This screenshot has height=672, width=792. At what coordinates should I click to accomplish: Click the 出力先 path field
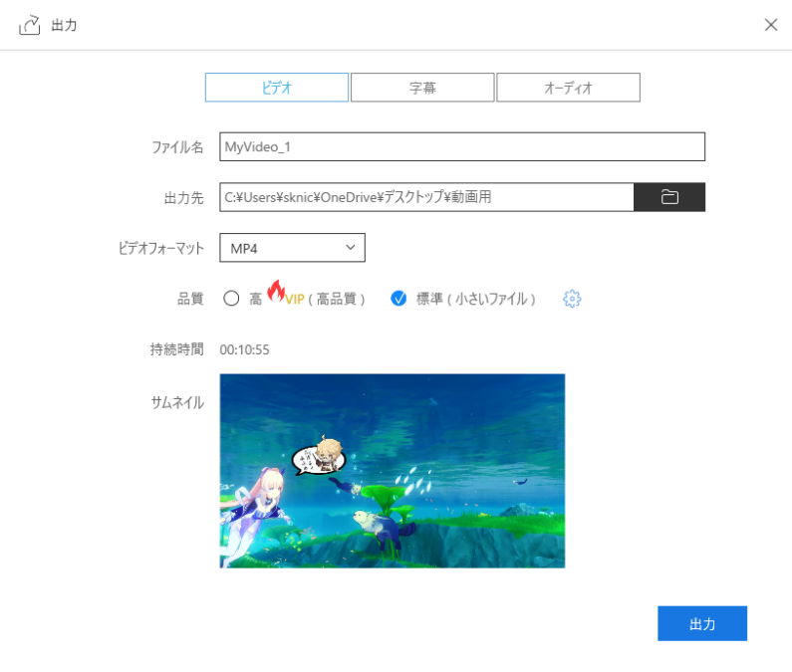click(426, 197)
